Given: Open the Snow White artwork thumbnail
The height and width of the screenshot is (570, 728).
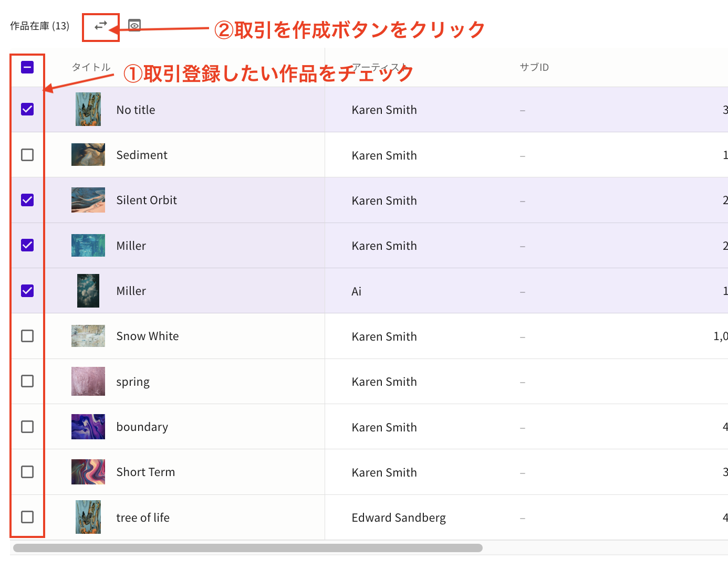Looking at the screenshot, I should [x=88, y=336].
